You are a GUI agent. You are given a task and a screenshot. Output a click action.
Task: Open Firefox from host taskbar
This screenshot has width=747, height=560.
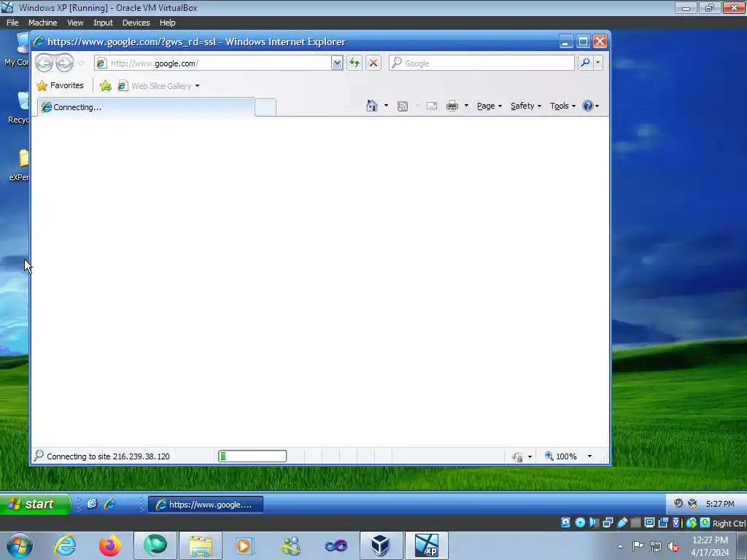(x=110, y=545)
